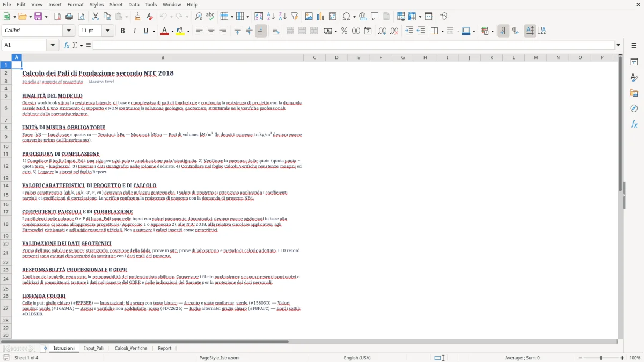This screenshot has width=644, height=362.
Task: Insert an image into the sheet
Action: (x=309, y=17)
